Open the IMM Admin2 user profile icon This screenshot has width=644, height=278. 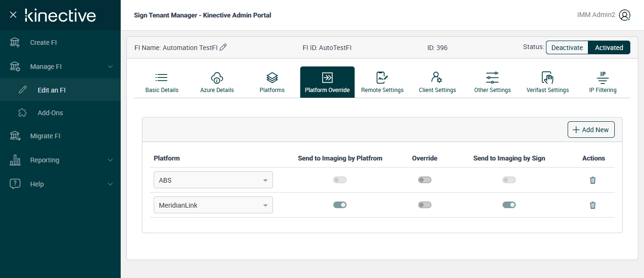pos(624,15)
